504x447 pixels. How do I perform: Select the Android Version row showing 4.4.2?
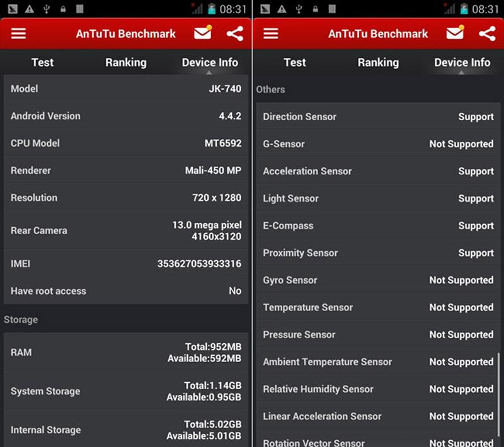tap(125, 116)
